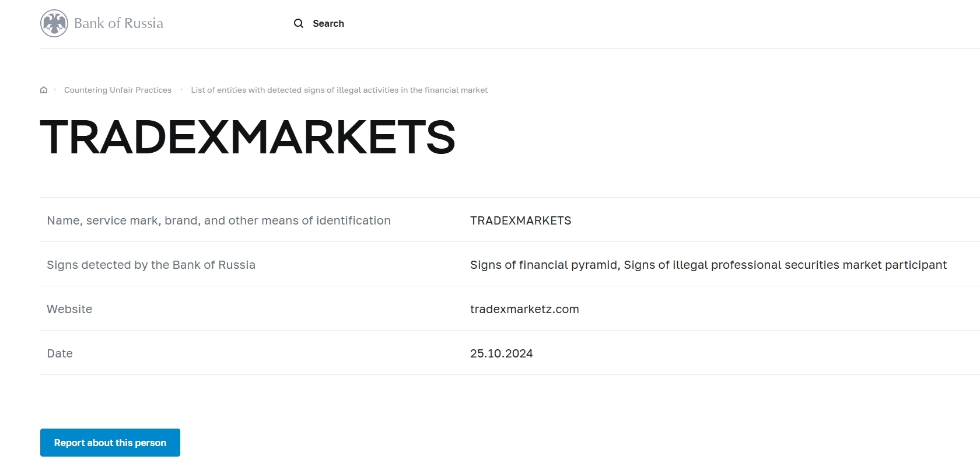Click the 'Name, service mark, brand' row label

pos(219,220)
